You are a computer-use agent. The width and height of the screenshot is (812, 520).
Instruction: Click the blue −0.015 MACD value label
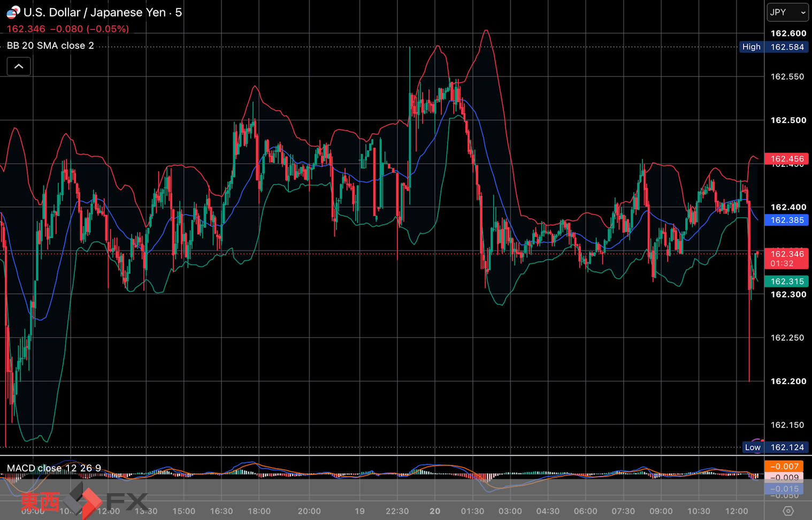tap(784, 489)
